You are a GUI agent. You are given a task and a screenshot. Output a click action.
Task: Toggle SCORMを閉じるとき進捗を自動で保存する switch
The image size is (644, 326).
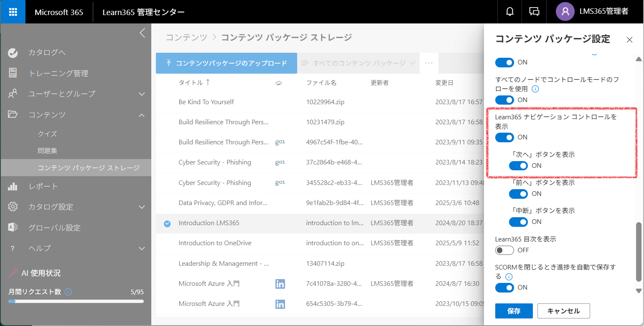coord(504,287)
